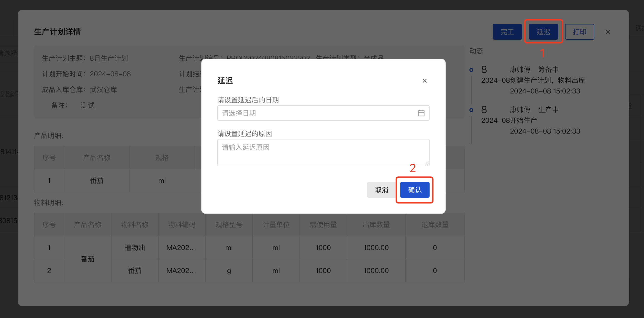Image resolution: width=644 pixels, height=318 pixels.
Task: Click the 产品名称 column header
Action: coord(97,157)
